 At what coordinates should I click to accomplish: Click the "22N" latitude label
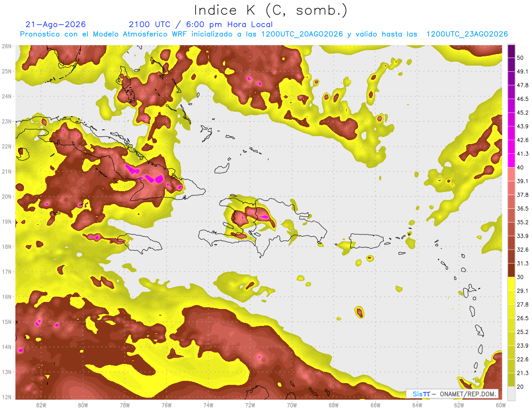tap(7, 146)
